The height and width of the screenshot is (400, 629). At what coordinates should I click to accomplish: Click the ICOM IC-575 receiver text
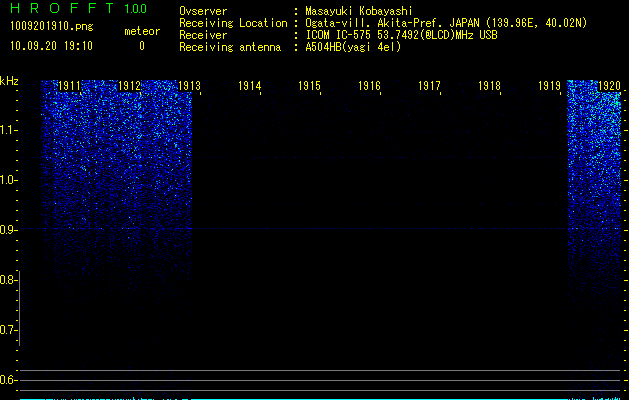[402, 35]
